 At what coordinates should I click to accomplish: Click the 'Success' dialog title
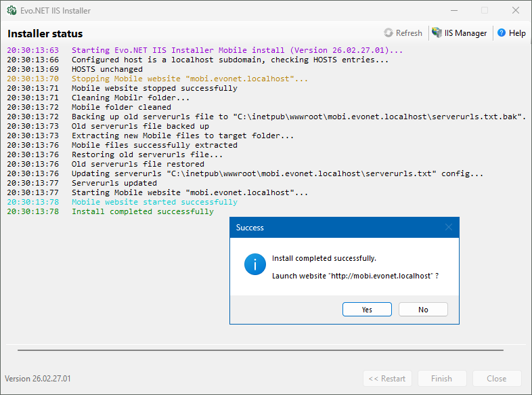pos(250,228)
